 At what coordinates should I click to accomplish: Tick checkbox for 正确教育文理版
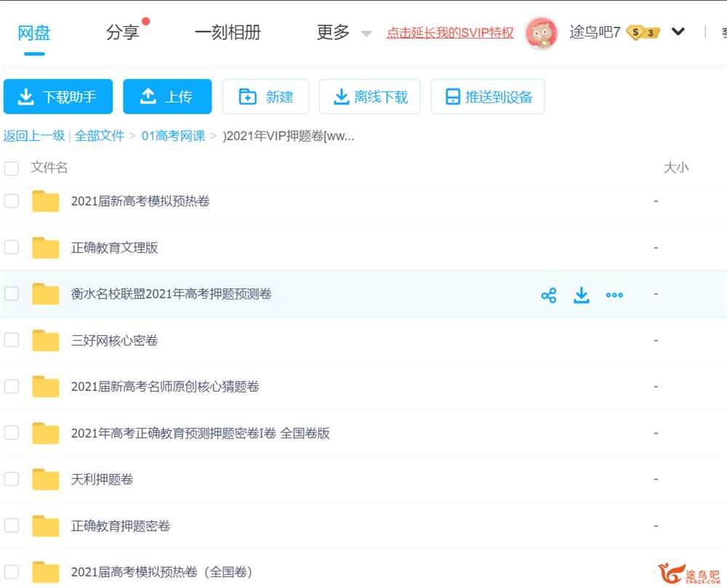pos(11,247)
